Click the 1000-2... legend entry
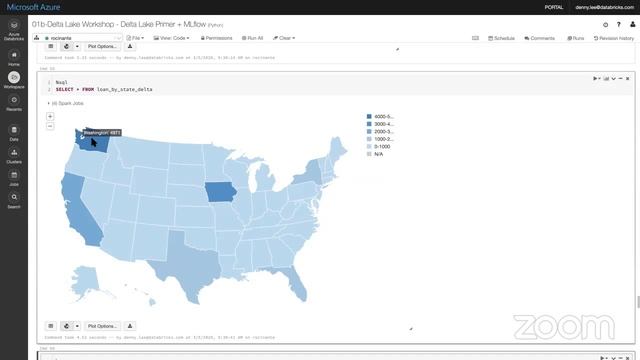 380,139
